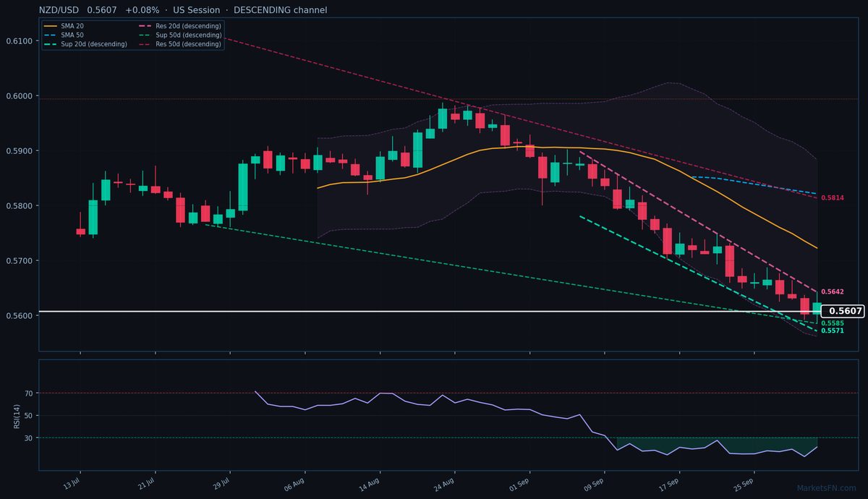Click the 0.5814 resistance price label
Screen dimensions: 868x499
tap(833, 197)
